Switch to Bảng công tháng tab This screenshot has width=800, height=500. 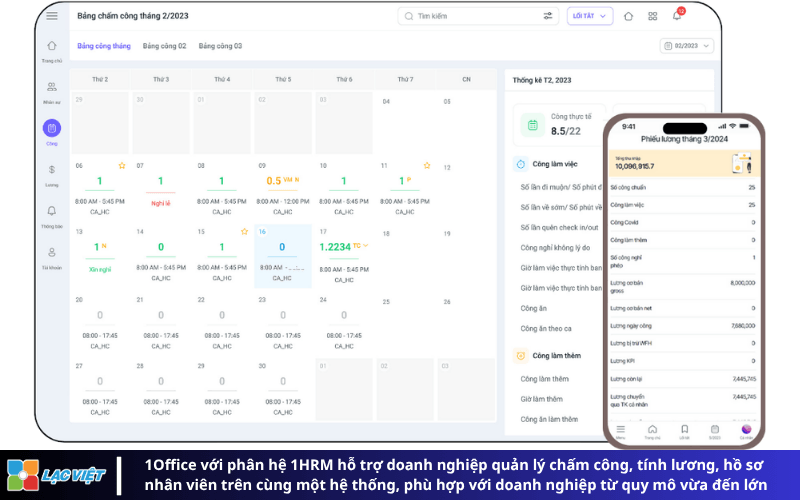[x=104, y=46]
